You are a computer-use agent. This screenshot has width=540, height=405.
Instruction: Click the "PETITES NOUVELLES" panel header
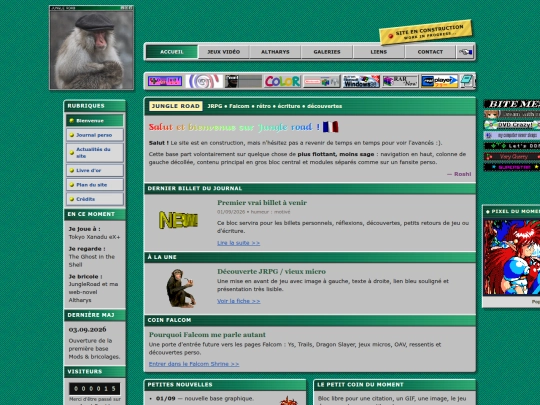pyautogui.click(x=225, y=385)
